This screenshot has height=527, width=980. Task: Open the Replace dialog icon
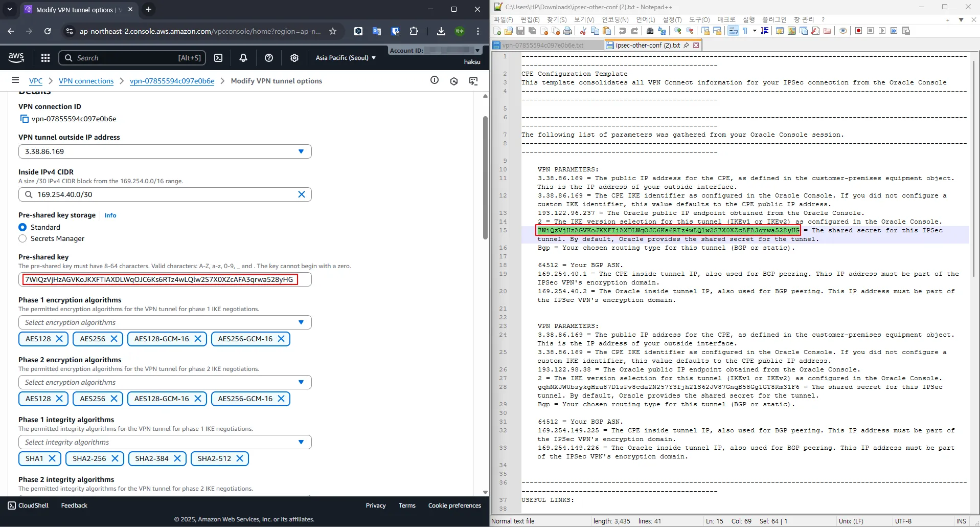[662, 31]
